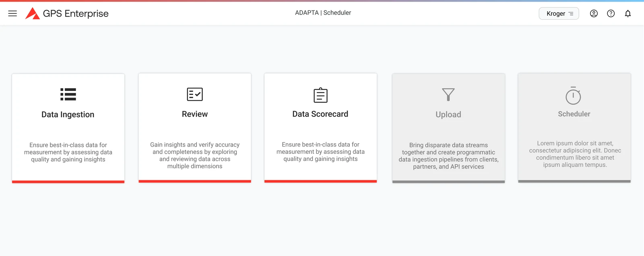Open the Kroger client selector dropdown

click(x=559, y=13)
